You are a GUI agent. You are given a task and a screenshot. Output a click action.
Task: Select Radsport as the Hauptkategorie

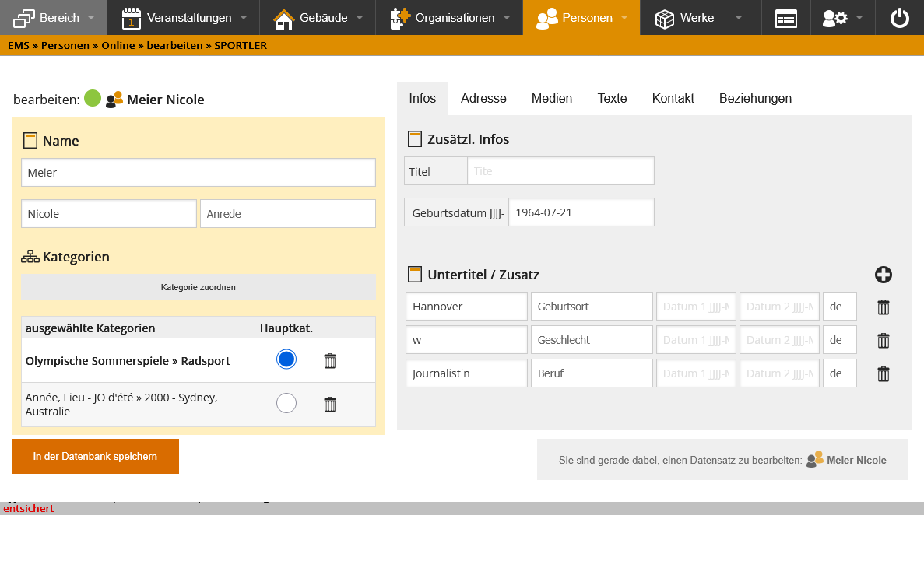pyautogui.click(x=286, y=359)
